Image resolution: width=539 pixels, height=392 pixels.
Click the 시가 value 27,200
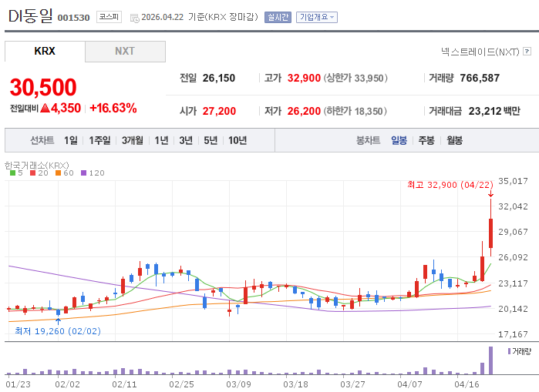click(219, 111)
